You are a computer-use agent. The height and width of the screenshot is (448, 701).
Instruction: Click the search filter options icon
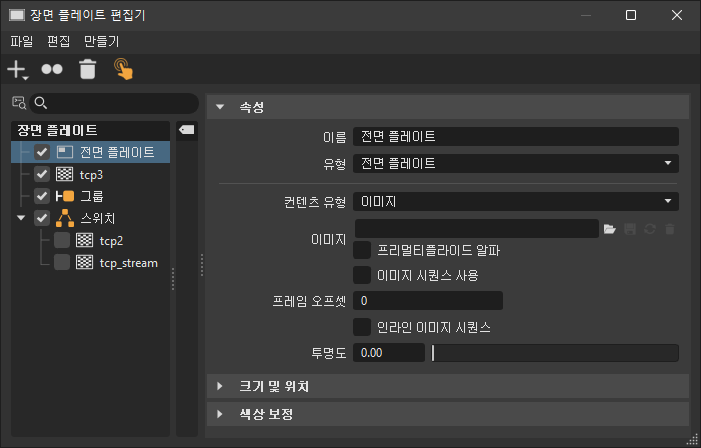tap(19, 103)
